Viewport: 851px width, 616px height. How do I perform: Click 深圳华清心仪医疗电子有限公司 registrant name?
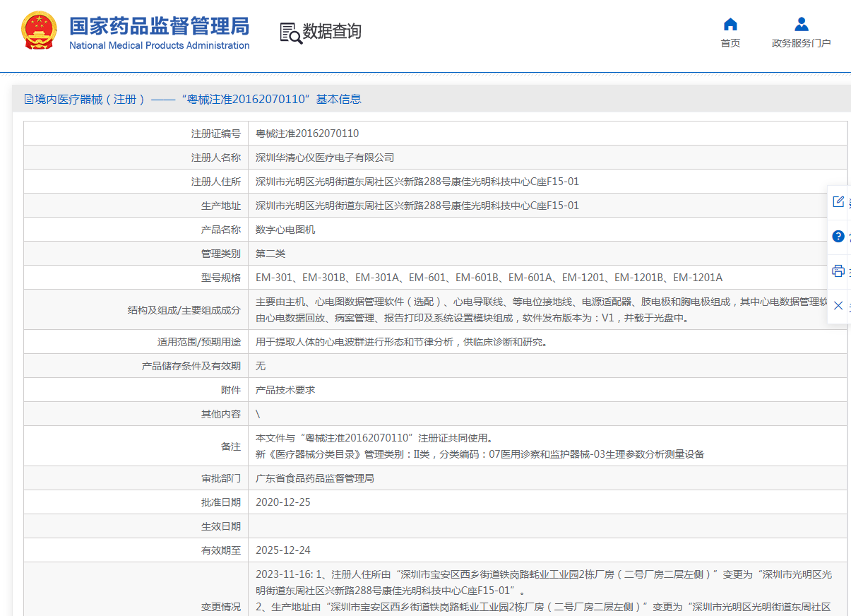325,158
